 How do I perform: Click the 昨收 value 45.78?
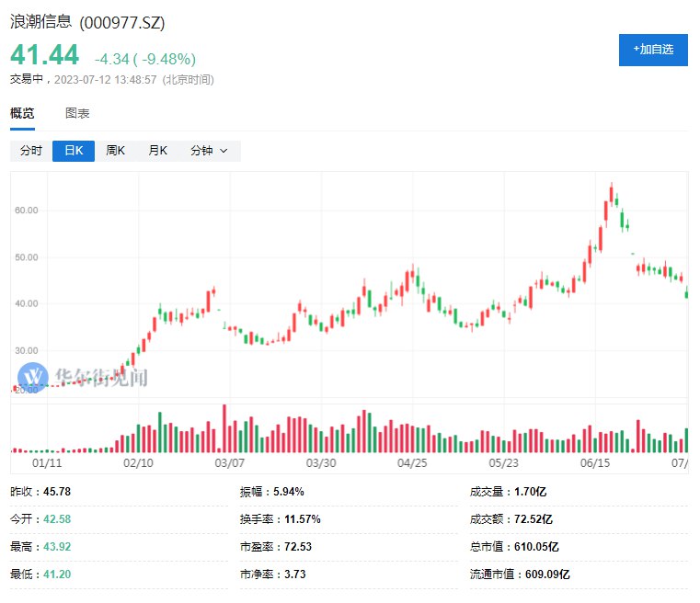pyautogui.click(x=57, y=492)
